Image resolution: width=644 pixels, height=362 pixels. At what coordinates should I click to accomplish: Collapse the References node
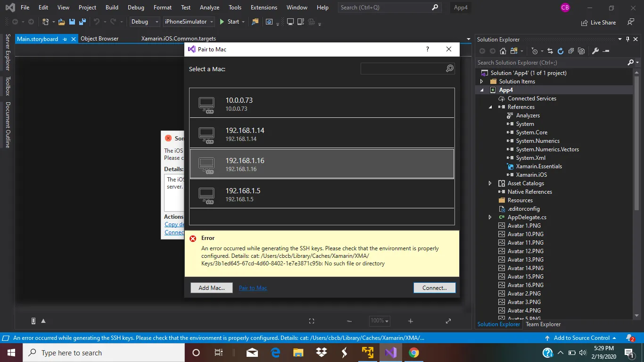(x=490, y=107)
